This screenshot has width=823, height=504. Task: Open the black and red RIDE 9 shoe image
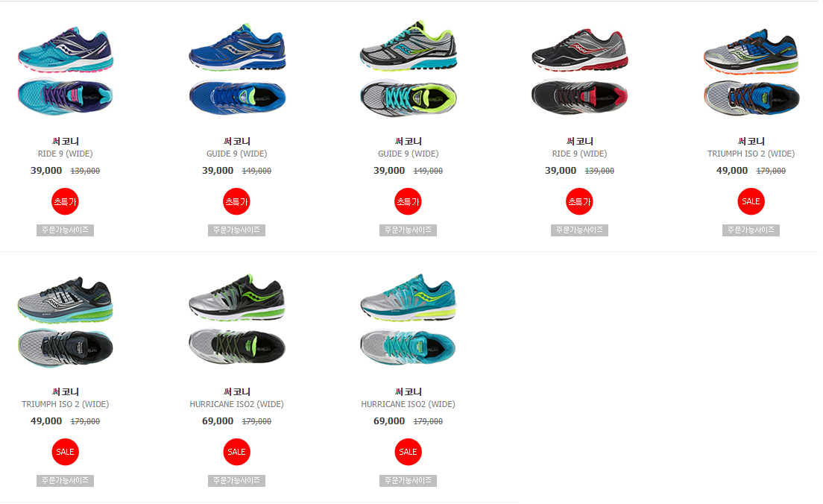click(579, 72)
